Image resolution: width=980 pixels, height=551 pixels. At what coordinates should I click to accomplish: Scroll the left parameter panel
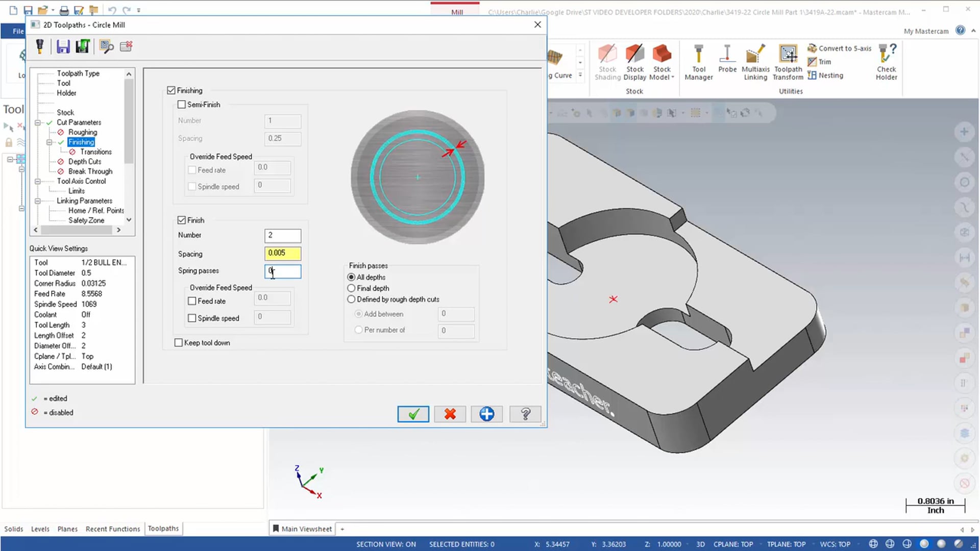pyautogui.click(x=128, y=220)
